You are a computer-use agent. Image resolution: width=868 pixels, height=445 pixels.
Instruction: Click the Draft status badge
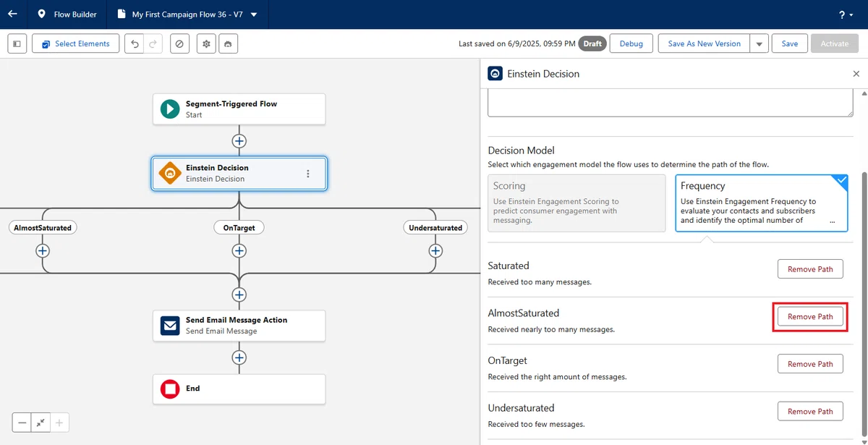tap(592, 43)
